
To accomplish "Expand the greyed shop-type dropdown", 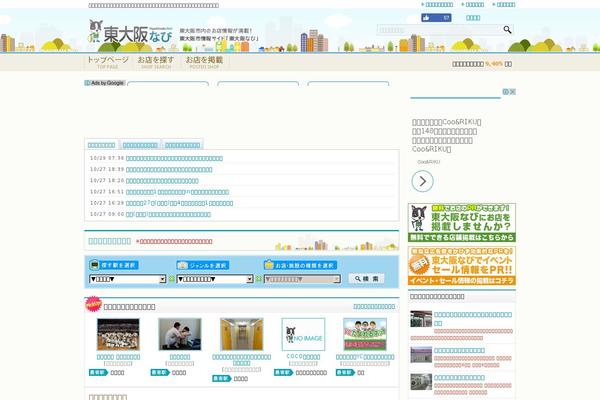I will point(302,279).
